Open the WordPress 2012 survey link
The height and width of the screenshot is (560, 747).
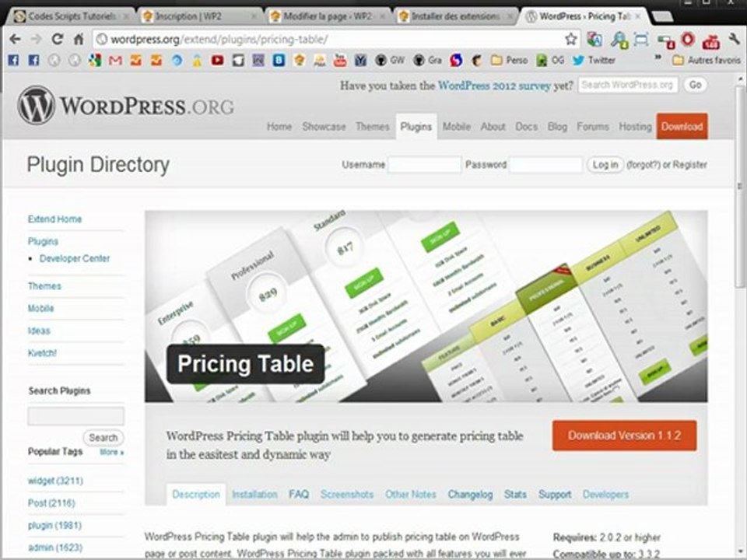click(x=494, y=86)
